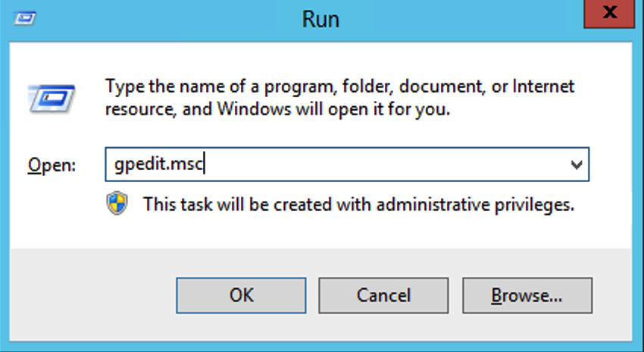Click the empty title bar area right of "Run"
Viewport: 644px width, 352px height.
click(455, 17)
